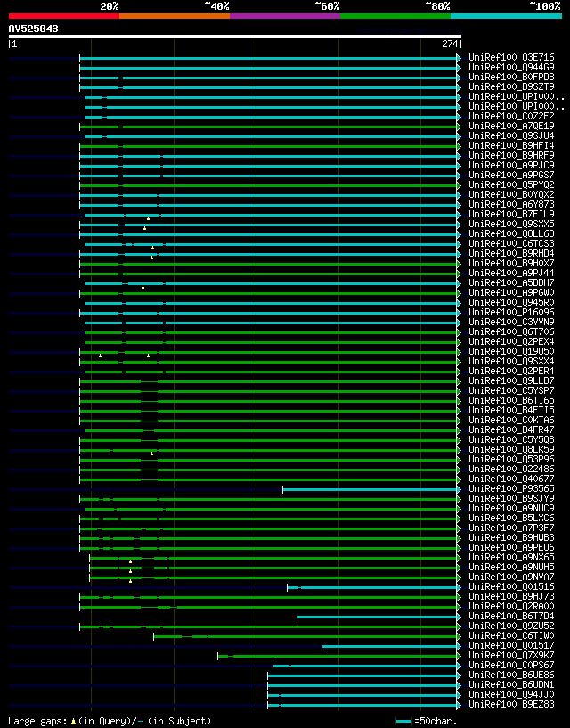Open the UniRef100_A7QE19 hit
The width and height of the screenshot is (570, 728).
pyautogui.click(x=511, y=126)
